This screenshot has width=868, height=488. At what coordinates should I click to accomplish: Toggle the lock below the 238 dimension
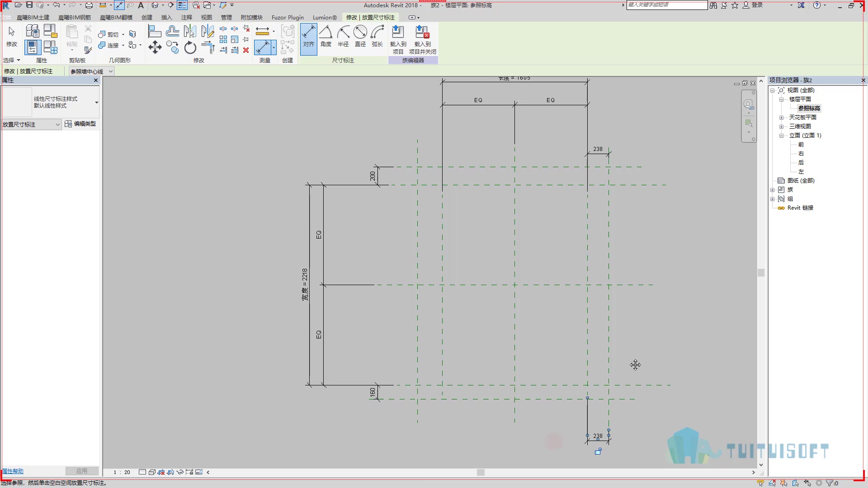[598, 451]
